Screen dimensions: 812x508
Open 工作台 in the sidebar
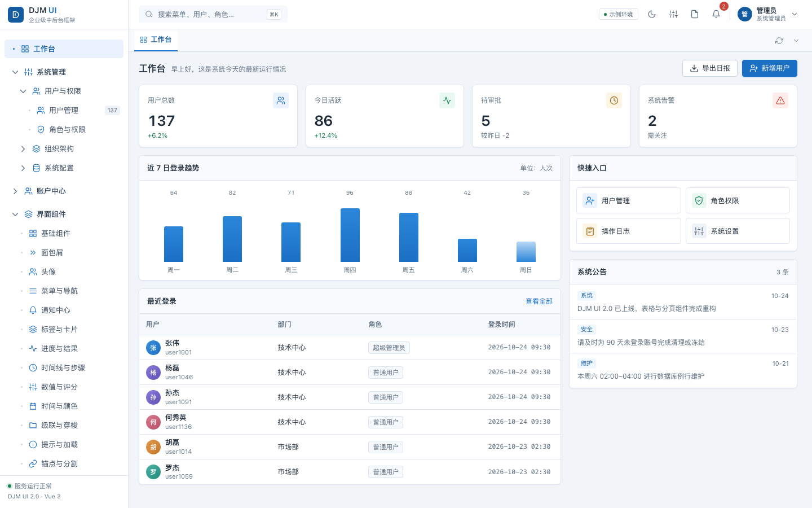coord(64,49)
